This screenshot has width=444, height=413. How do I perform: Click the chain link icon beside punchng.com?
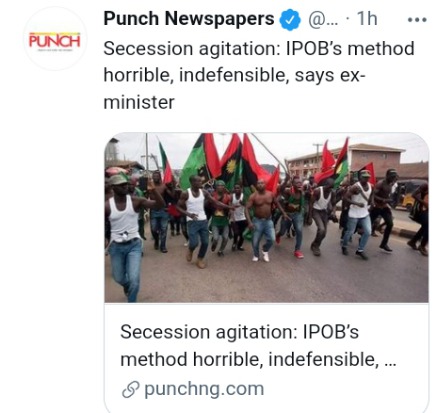130,390
